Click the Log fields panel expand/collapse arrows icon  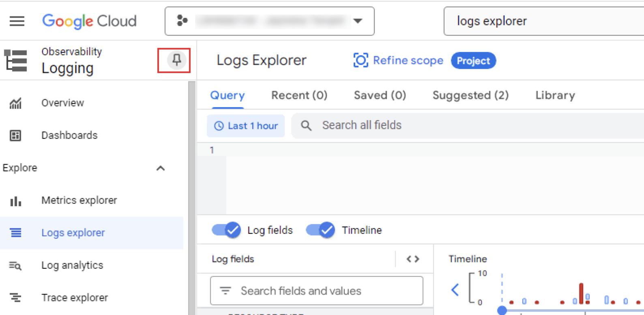tap(413, 259)
